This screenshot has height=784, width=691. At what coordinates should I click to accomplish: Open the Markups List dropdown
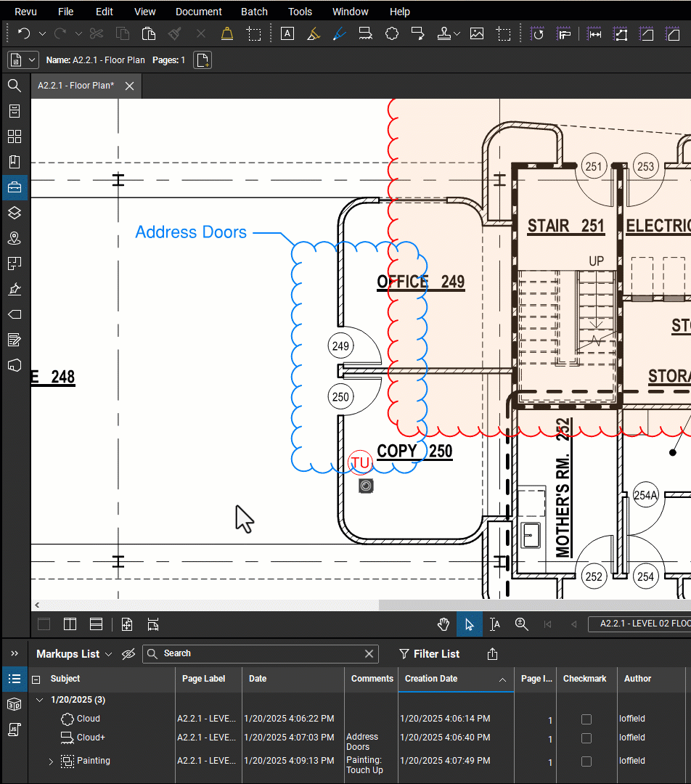[x=74, y=654]
